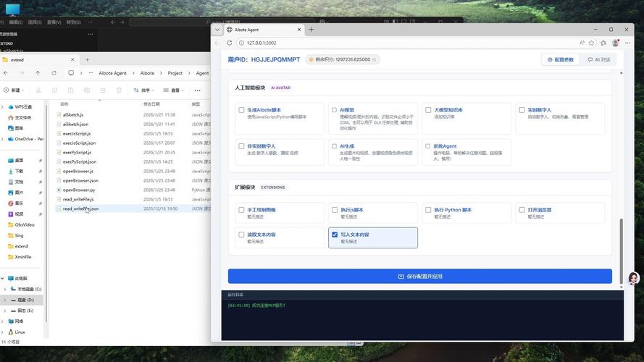Open new browser tab with plus icon
The width and height of the screenshot is (644, 362).
tap(311, 30)
